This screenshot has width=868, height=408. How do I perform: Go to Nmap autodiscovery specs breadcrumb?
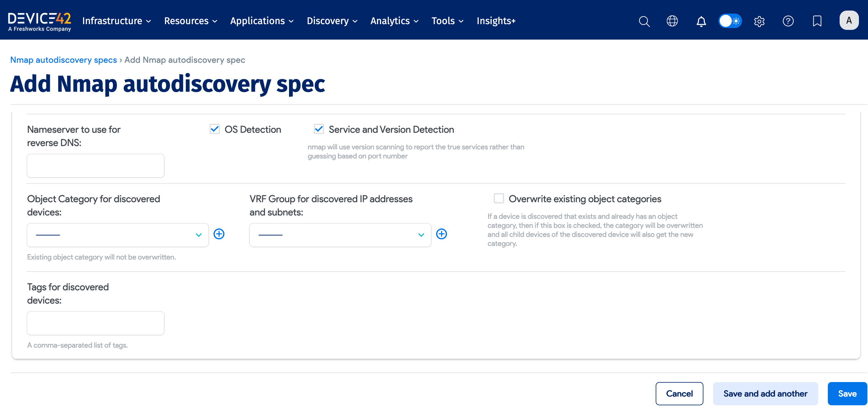pos(63,60)
